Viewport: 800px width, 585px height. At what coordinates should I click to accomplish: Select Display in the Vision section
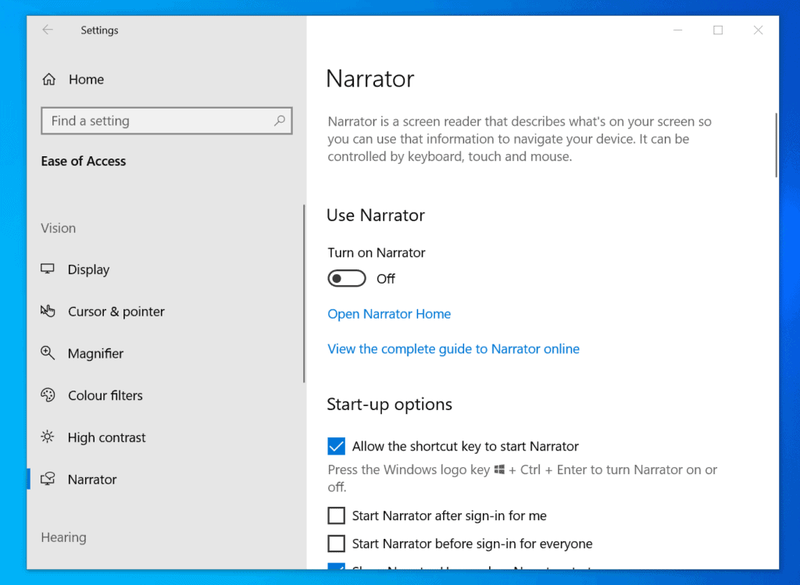pos(88,269)
